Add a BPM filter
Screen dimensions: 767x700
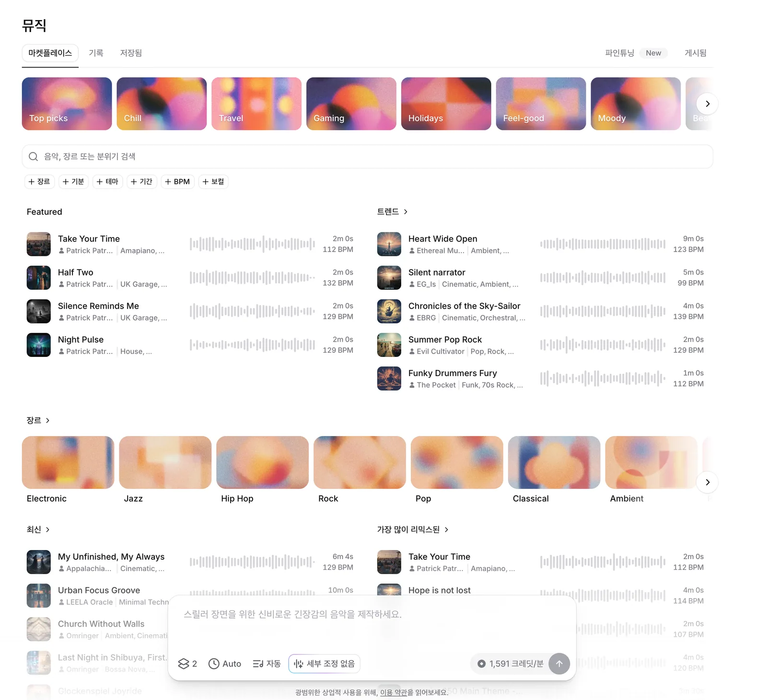[x=178, y=182]
